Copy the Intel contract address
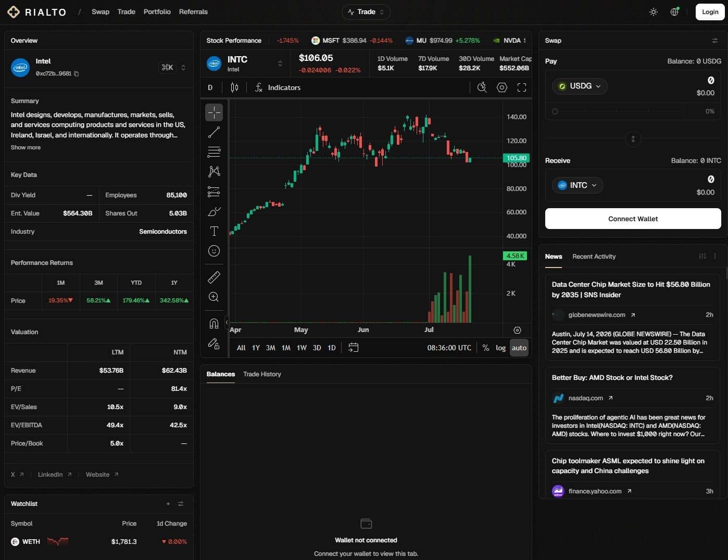Screen dimensions: 728x560 pos(77,74)
